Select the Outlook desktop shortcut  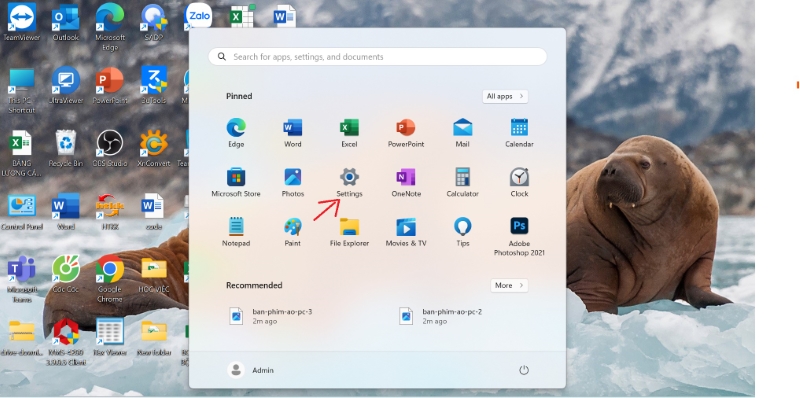pyautogui.click(x=66, y=22)
